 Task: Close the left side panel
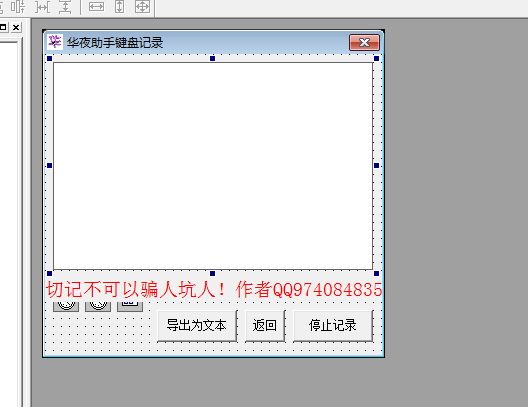pyautogui.click(x=16, y=27)
